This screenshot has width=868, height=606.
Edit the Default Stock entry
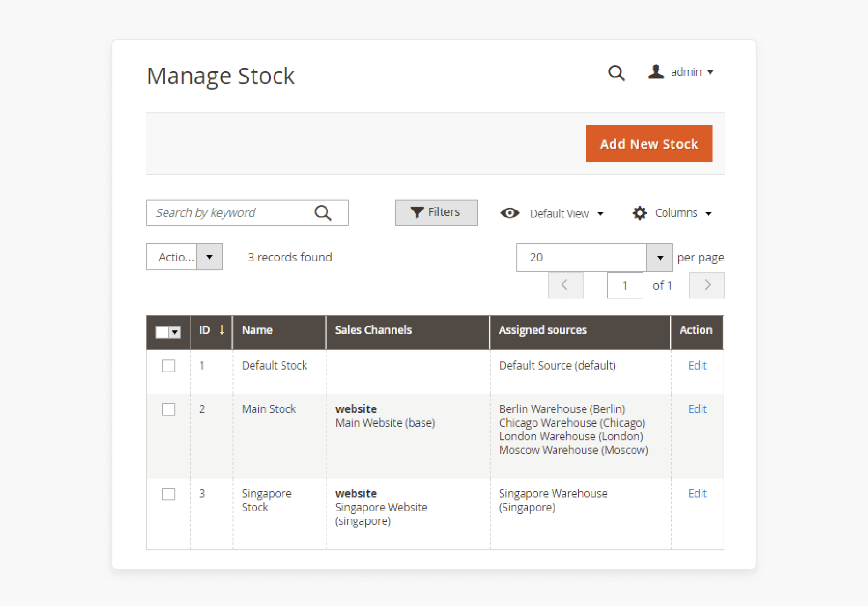(x=697, y=366)
